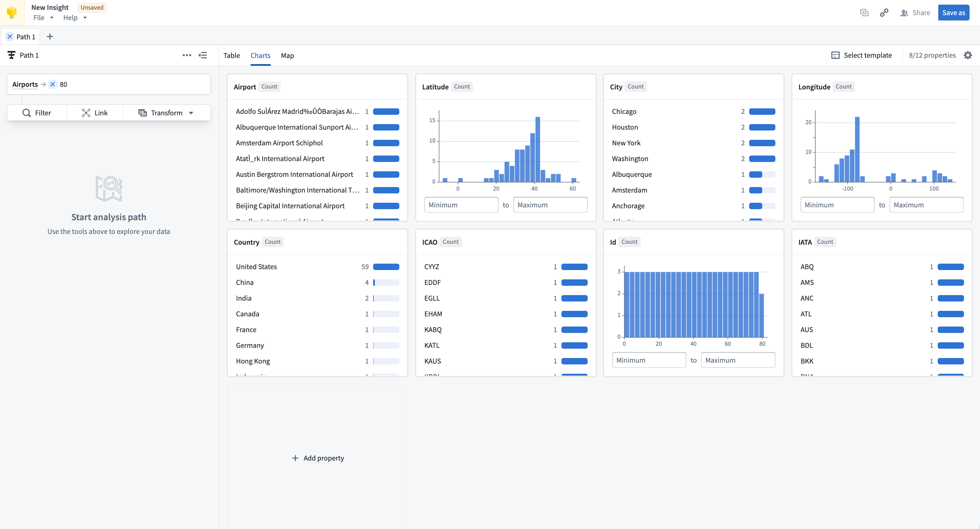
Task: Click the Save as button
Action: [953, 13]
